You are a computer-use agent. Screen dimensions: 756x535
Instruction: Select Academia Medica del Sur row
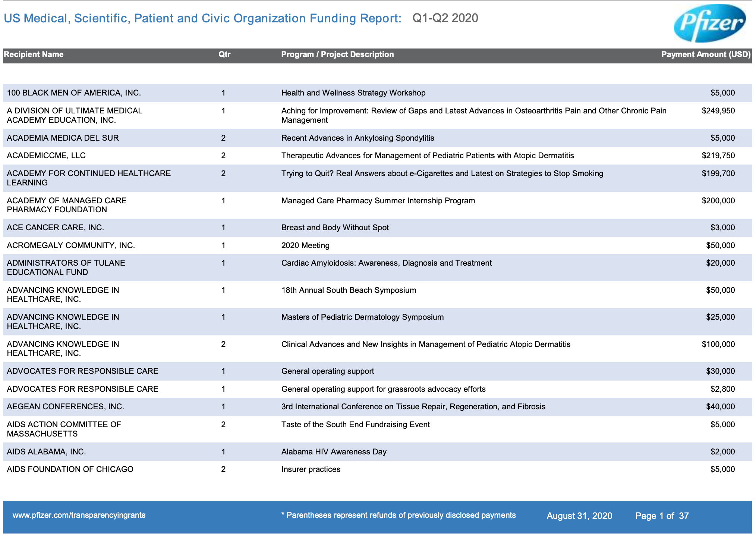click(x=63, y=138)
